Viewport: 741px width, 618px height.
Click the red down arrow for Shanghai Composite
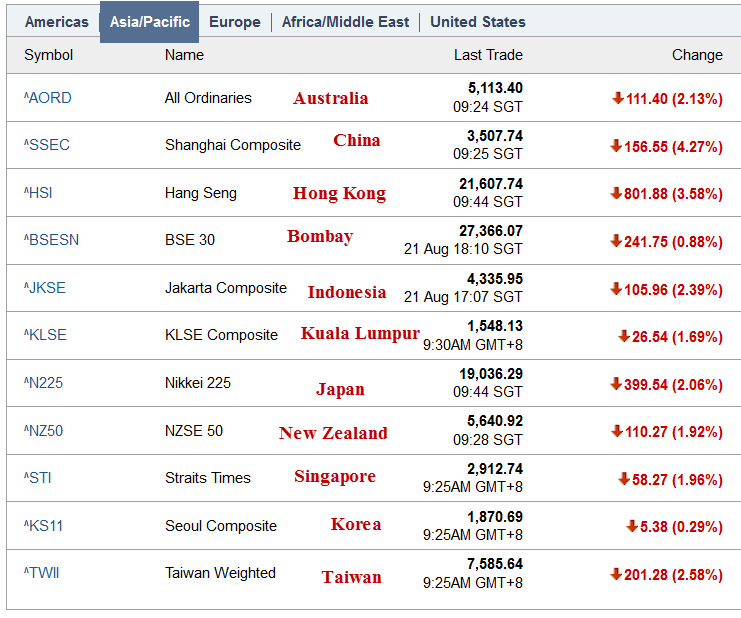tap(616, 146)
